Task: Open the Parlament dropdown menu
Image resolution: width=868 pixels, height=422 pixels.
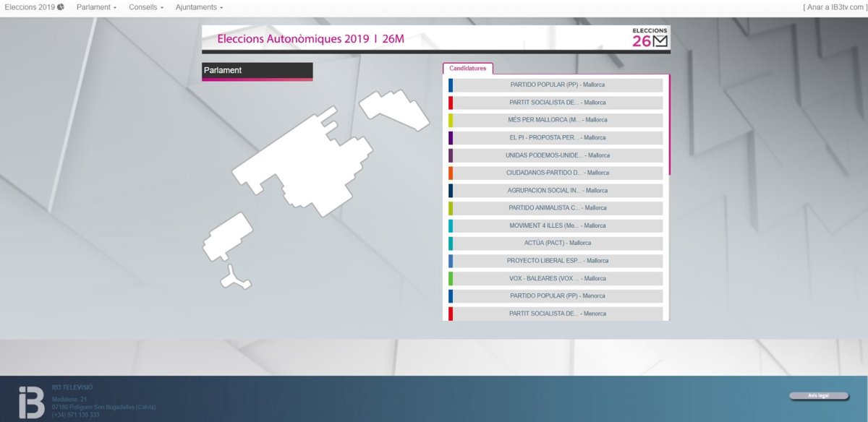Action: pyautogui.click(x=96, y=7)
